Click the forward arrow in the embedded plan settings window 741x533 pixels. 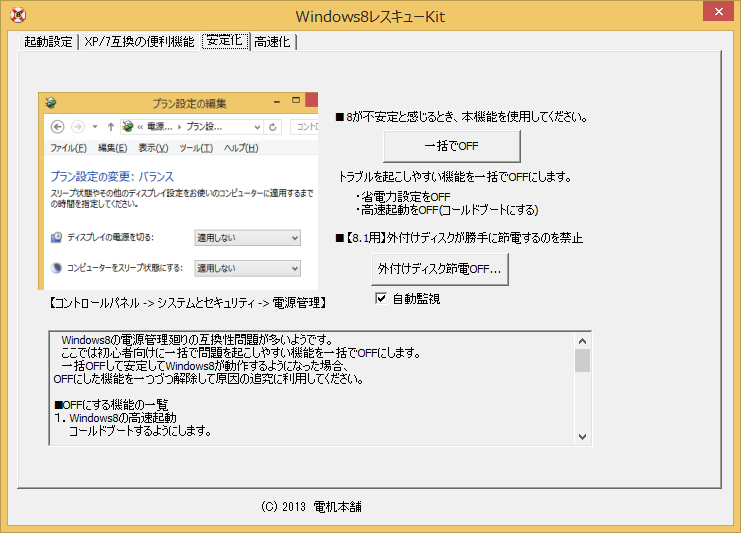click(78, 127)
